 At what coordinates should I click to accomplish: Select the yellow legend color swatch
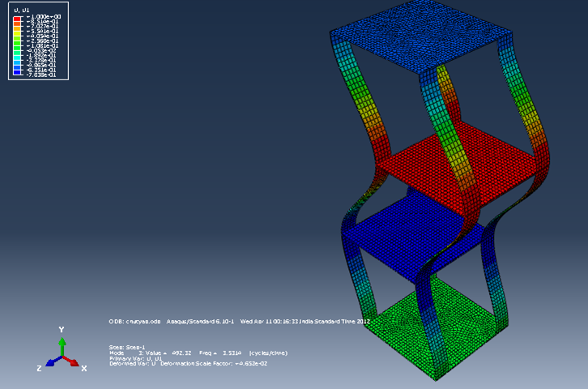17,34
